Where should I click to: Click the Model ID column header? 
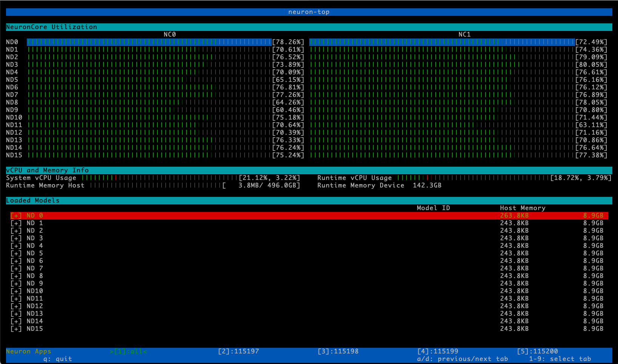[433, 208]
